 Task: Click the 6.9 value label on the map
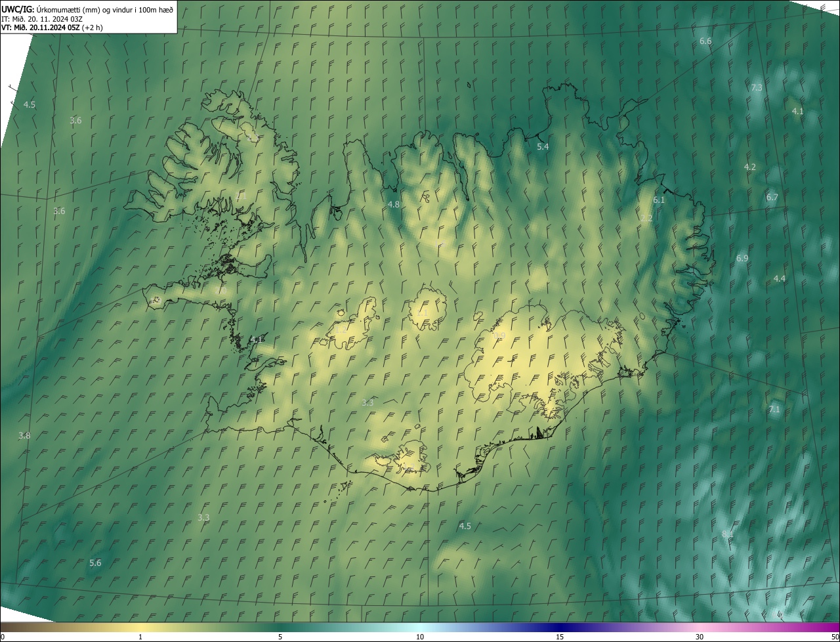[x=742, y=258]
